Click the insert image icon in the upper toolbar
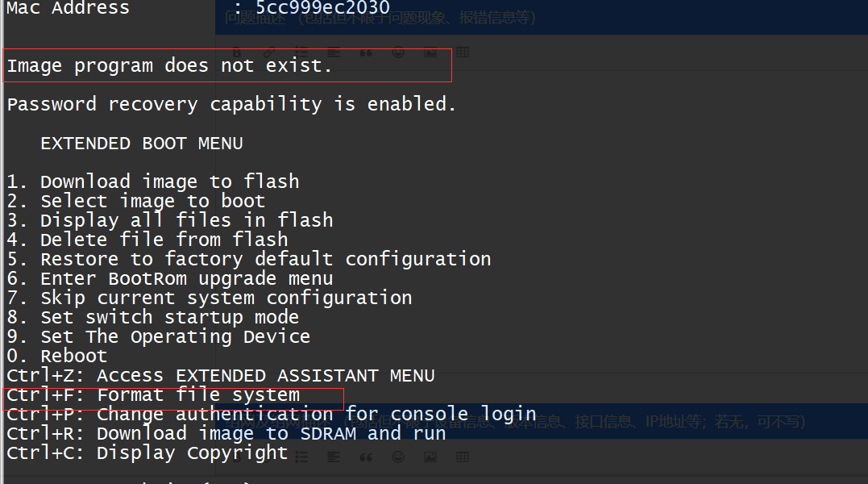This screenshot has width=868, height=484. click(x=430, y=53)
